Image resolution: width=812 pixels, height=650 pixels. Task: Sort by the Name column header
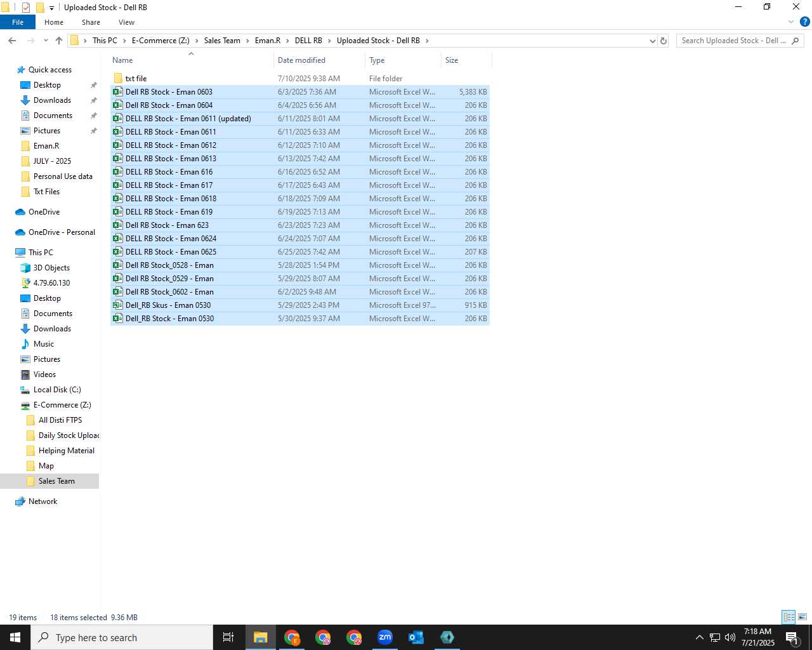(191, 60)
